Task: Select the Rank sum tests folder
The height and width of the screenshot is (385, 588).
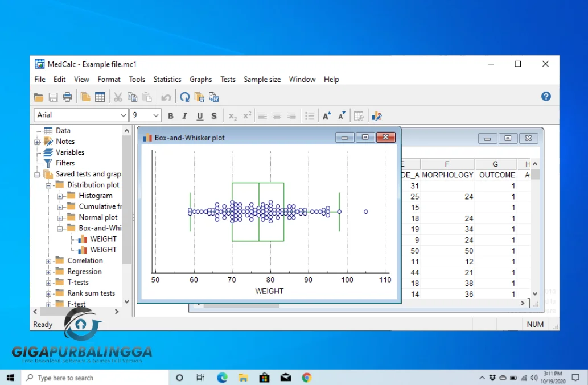Action: (x=91, y=293)
